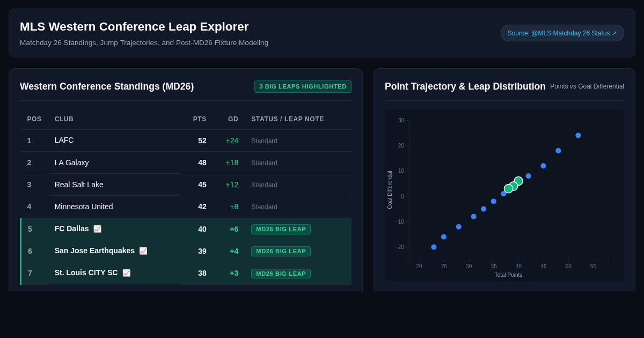Click the trending-up icon next to FC Dallas
644x338 pixels.
coord(97,229)
